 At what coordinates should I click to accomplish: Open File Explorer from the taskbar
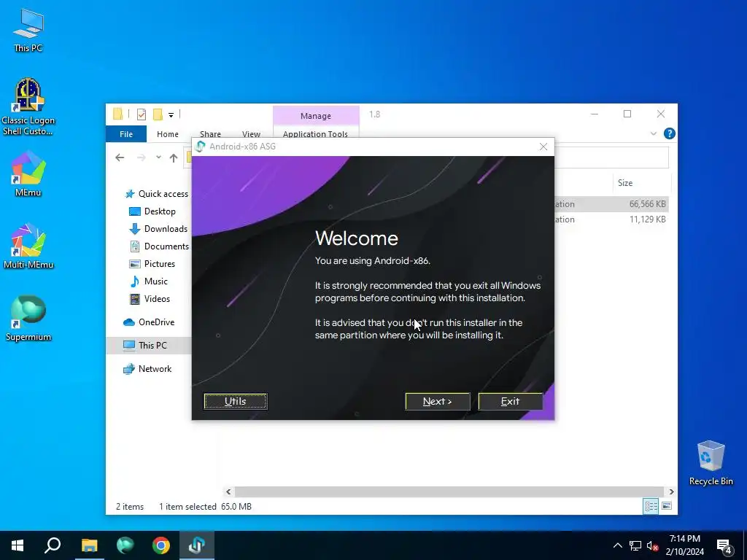click(x=89, y=545)
